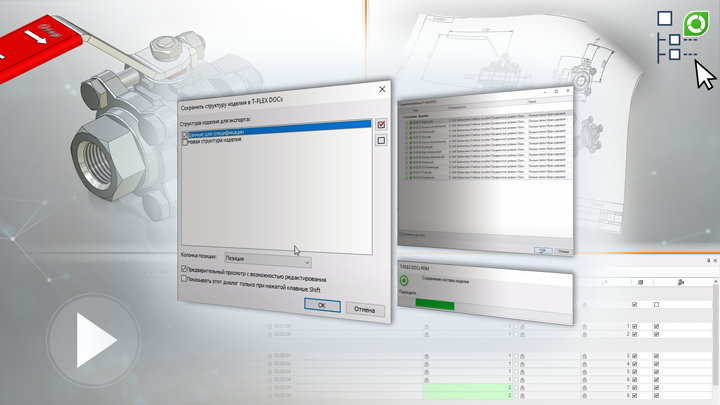Image resolution: width=720 pixels, height=405 pixels.
Task: Toggle 'Данные для спецификации' checkbox
Action: pos(185,133)
